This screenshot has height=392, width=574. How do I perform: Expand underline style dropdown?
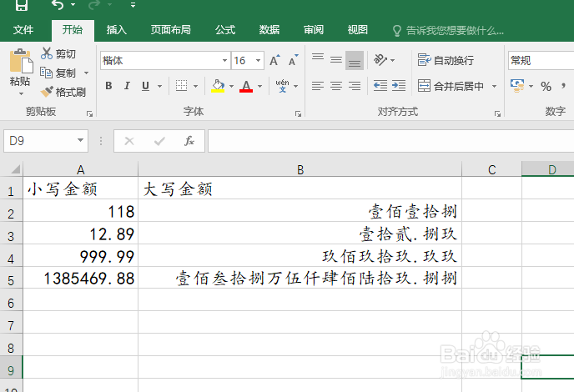pyautogui.click(x=159, y=86)
